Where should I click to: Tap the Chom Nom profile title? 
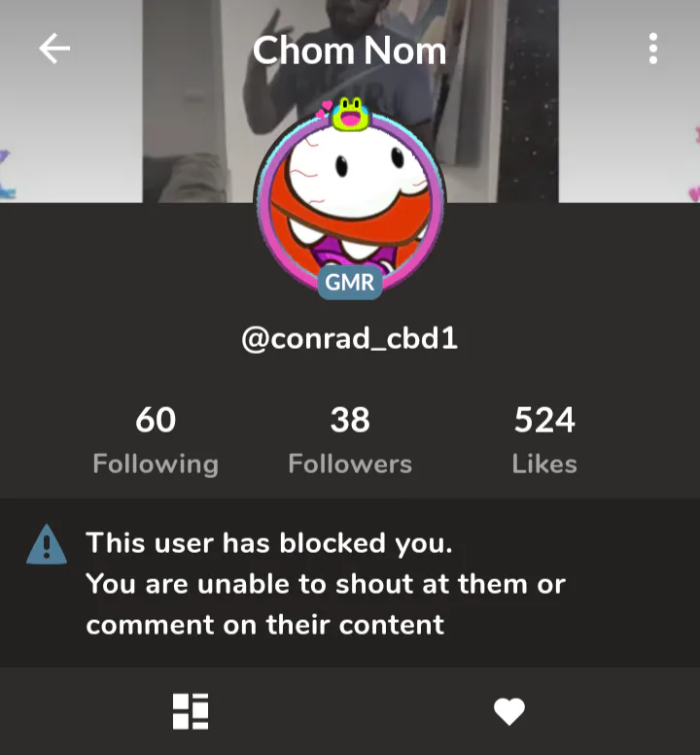point(350,51)
